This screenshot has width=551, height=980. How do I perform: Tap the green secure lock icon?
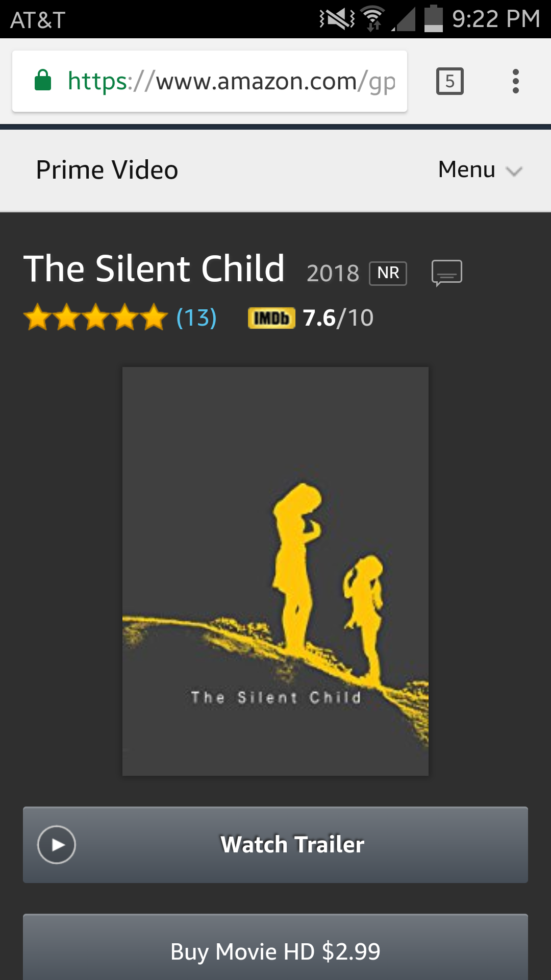coord(43,81)
